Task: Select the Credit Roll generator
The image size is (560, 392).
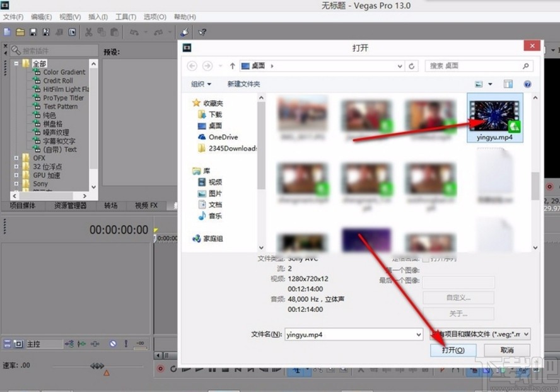Action: pyautogui.click(x=58, y=81)
